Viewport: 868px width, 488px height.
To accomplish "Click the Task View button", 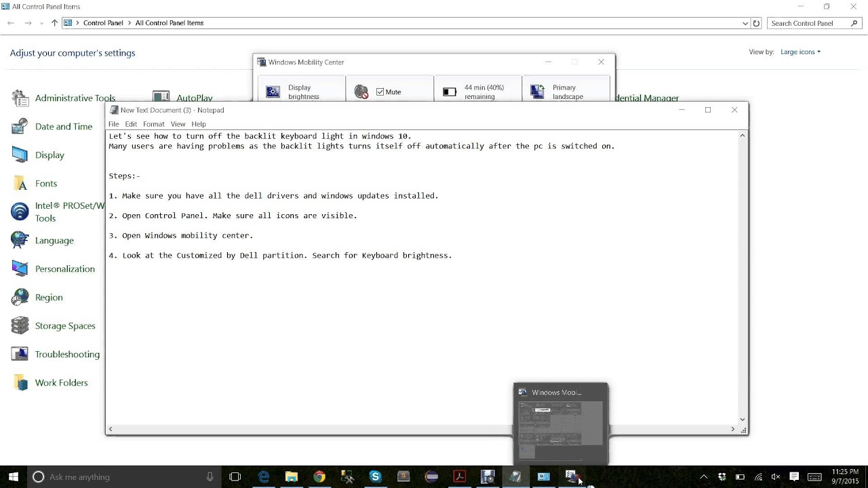I will click(235, 476).
